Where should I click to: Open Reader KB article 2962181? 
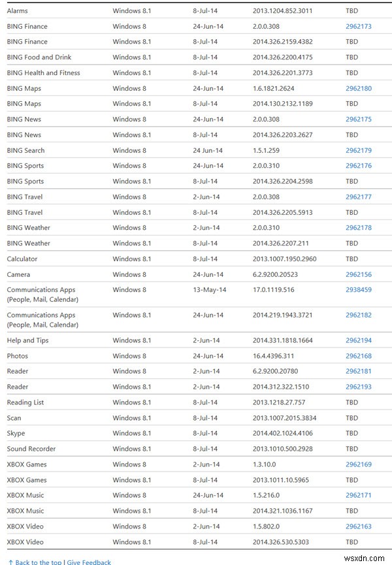pyautogui.click(x=358, y=372)
